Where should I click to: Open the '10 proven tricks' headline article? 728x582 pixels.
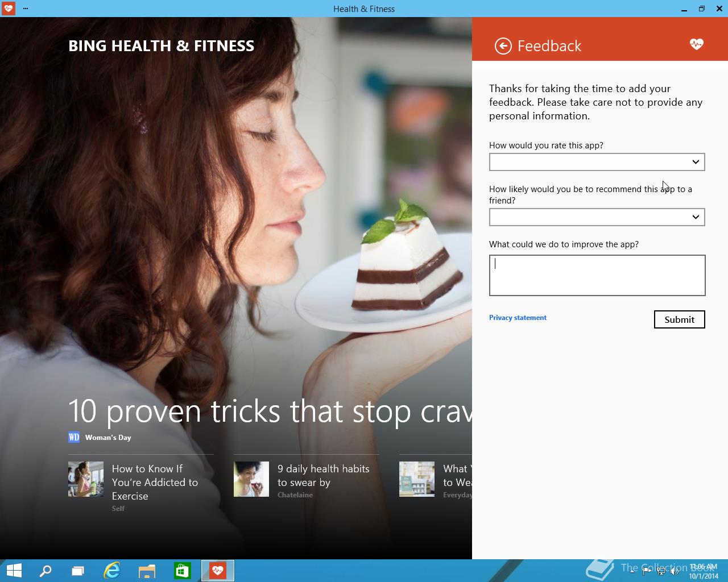pos(270,411)
